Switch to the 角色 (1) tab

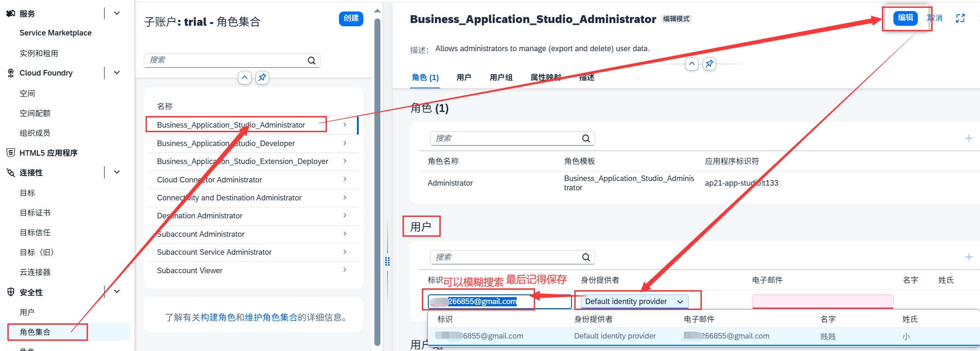tap(425, 77)
